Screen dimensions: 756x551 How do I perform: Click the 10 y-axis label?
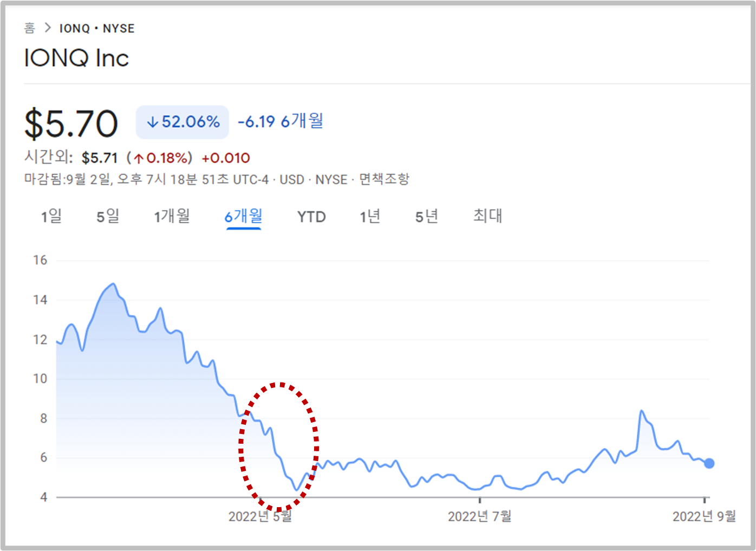click(40, 379)
